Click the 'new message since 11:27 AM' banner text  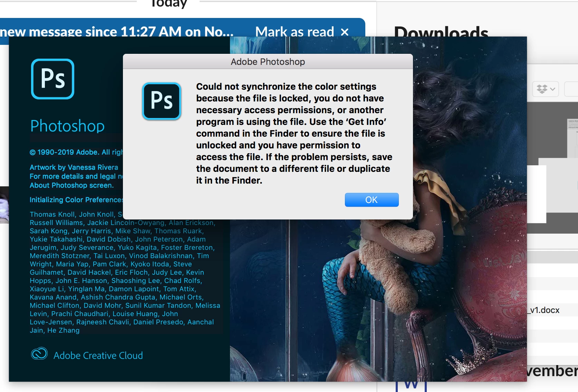[117, 32]
